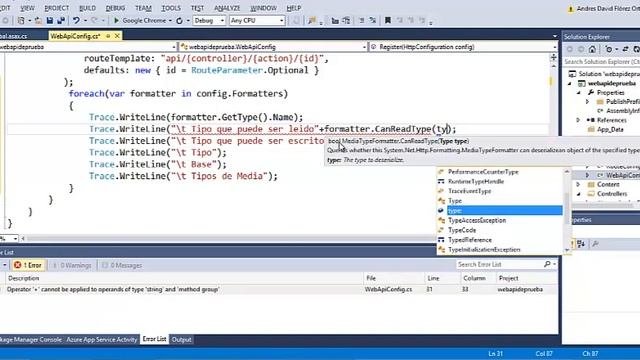The width and height of the screenshot is (640, 360).
Task: Switch to the Output tab
Action: pos(181,340)
